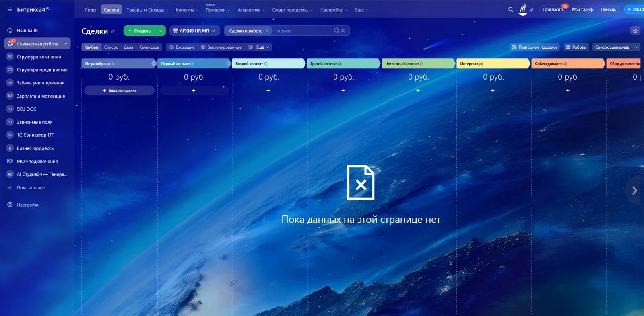Expand the Список сценариев arrow
Image resolution: width=644 pixels, height=316 pixels.
636,47
